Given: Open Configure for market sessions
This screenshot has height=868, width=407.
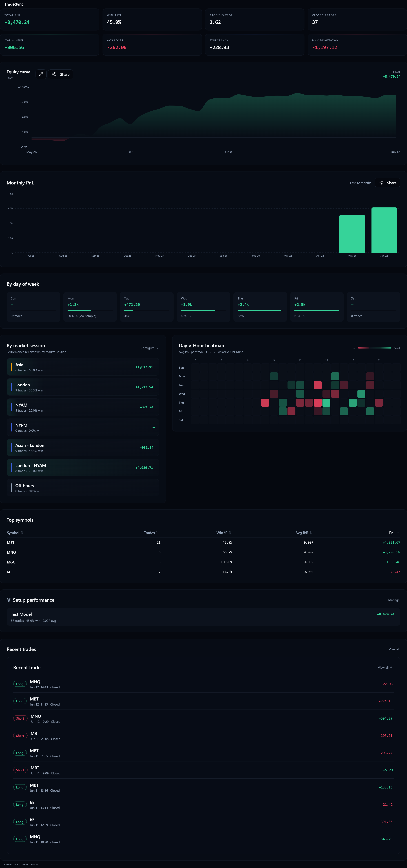Looking at the screenshot, I should [x=149, y=348].
